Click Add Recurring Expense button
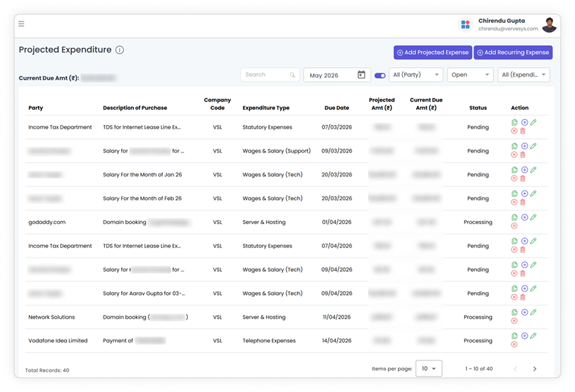 [513, 52]
